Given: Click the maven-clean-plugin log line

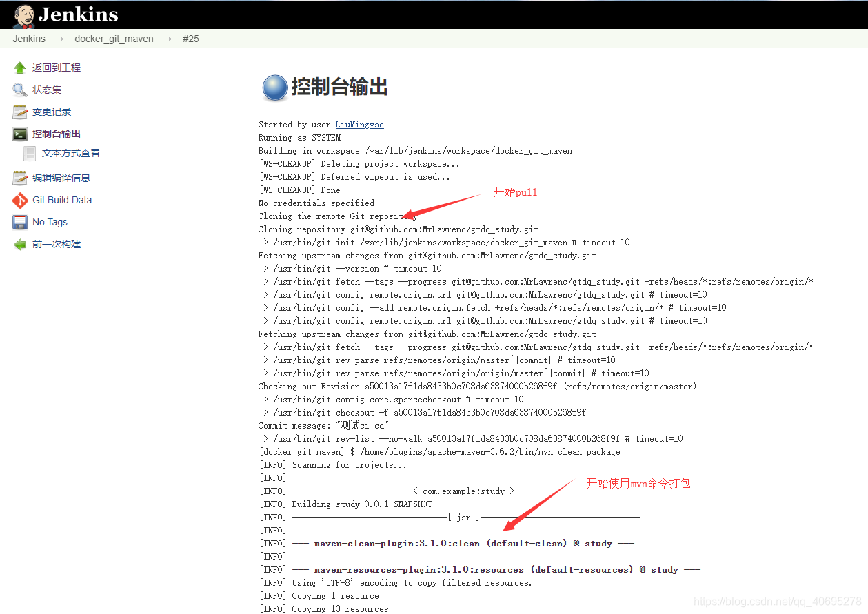Looking at the screenshot, I should click(x=446, y=544).
